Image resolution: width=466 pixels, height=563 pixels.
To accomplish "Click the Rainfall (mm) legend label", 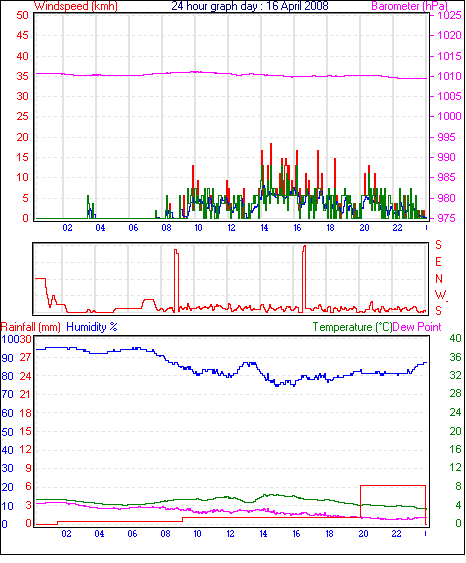I will click(31, 327).
